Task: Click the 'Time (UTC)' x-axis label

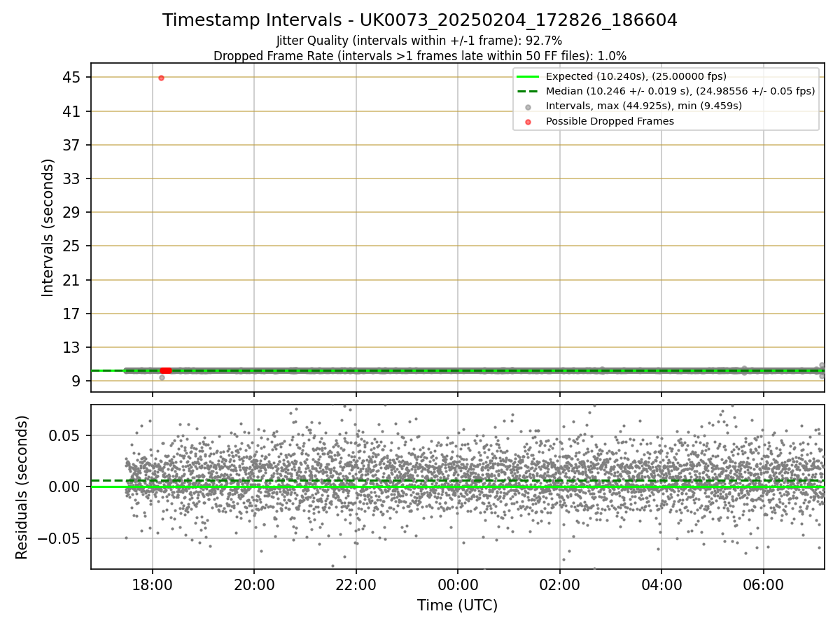Action: pos(457,605)
